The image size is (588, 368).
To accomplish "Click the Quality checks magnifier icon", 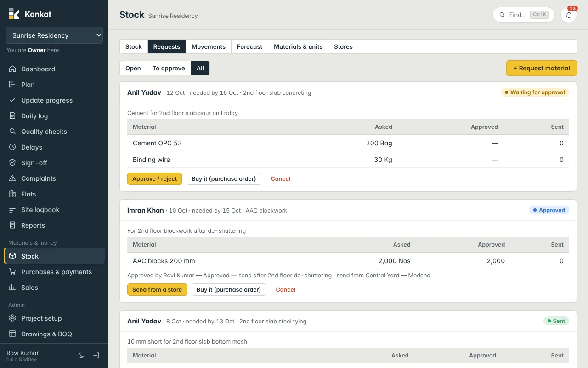I will point(12,132).
